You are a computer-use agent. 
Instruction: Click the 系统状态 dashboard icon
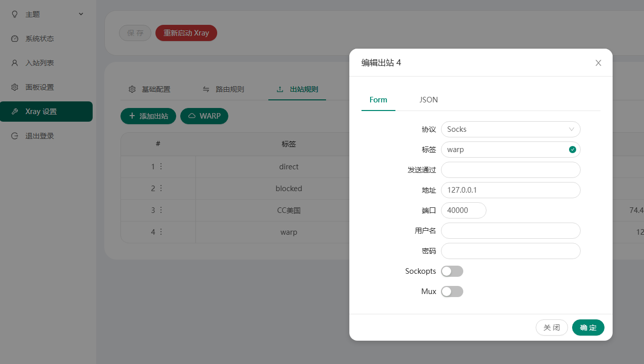(x=15, y=39)
